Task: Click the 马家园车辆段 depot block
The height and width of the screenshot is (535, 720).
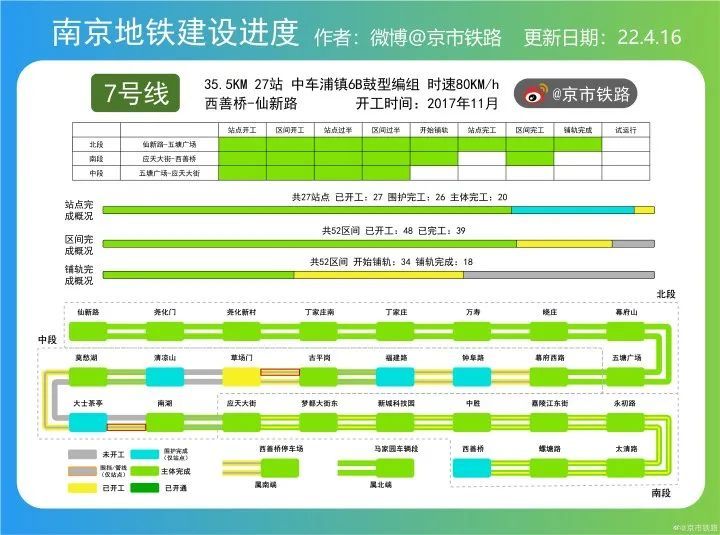Action: (395, 468)
